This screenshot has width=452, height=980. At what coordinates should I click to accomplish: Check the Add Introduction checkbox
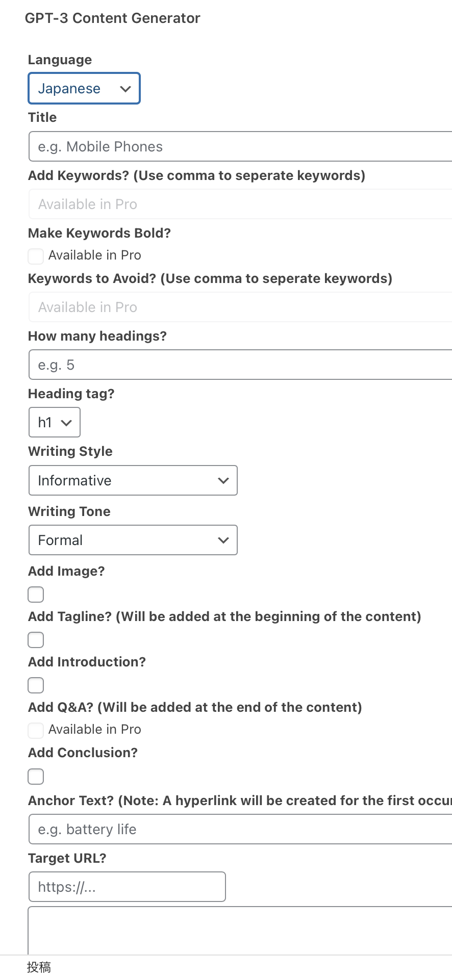(36, 685)
